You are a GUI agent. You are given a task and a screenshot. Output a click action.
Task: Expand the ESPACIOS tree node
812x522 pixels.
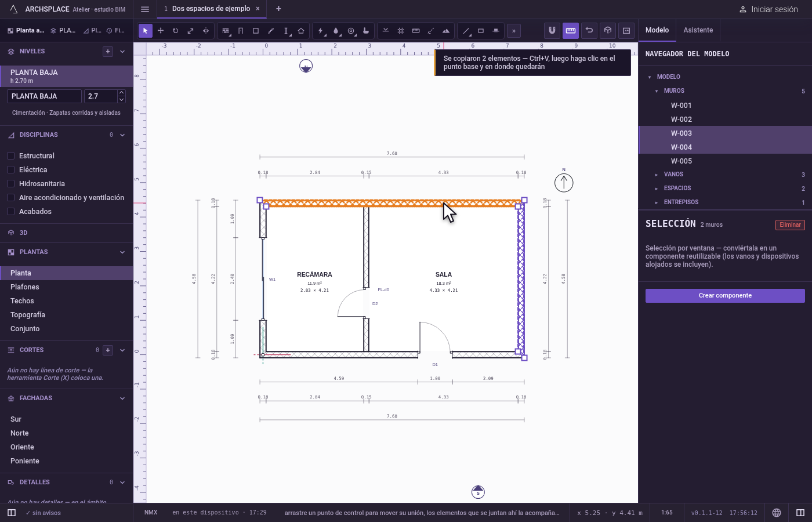657,188
